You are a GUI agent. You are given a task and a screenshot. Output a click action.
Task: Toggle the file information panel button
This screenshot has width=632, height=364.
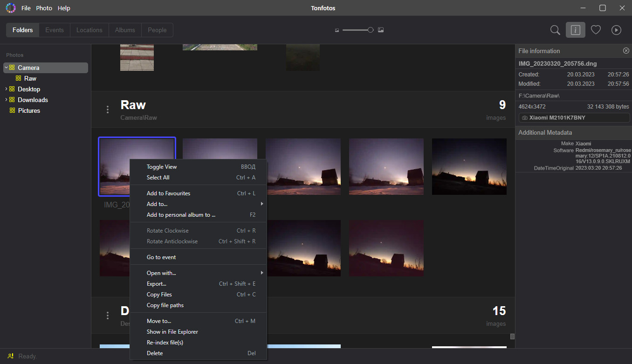(575, 30)
